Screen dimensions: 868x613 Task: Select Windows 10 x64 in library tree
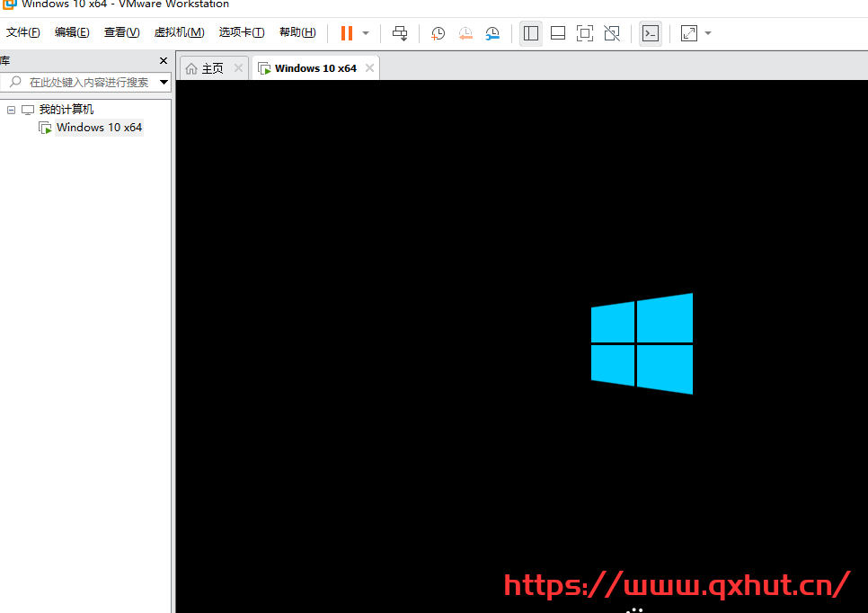[99, 128]
